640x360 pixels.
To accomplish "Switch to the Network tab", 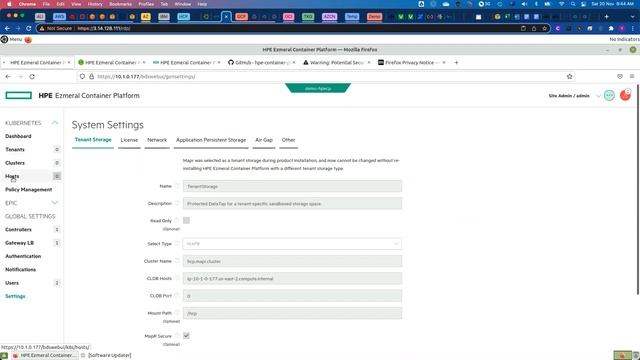I will click(157, 140).
